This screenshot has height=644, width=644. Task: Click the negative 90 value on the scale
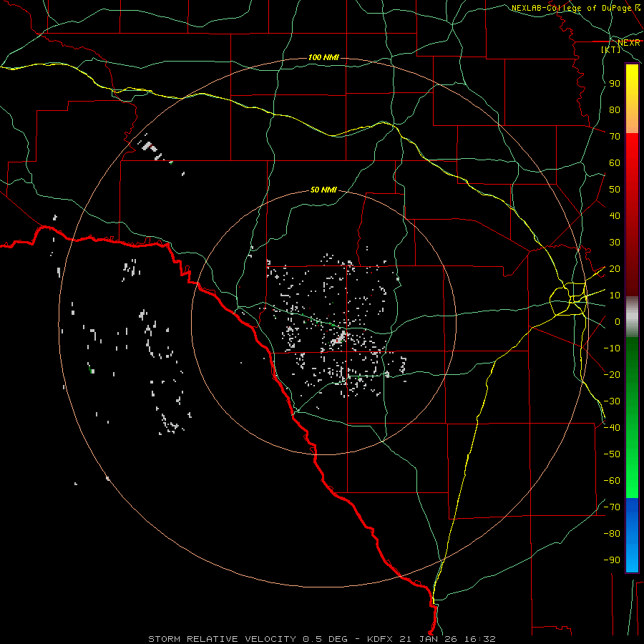(x=612, y=560)
